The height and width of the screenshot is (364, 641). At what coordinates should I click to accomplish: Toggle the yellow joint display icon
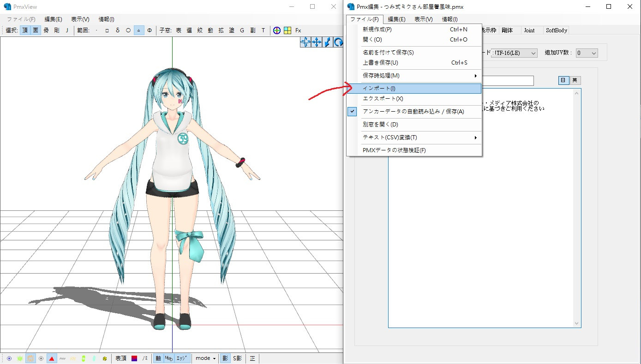coord(105,358)
